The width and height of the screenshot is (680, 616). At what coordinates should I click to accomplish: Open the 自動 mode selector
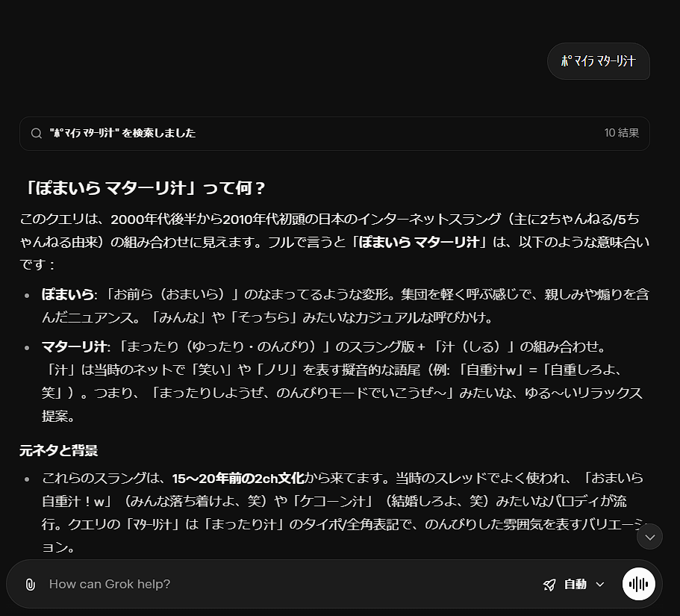(574, 585)
